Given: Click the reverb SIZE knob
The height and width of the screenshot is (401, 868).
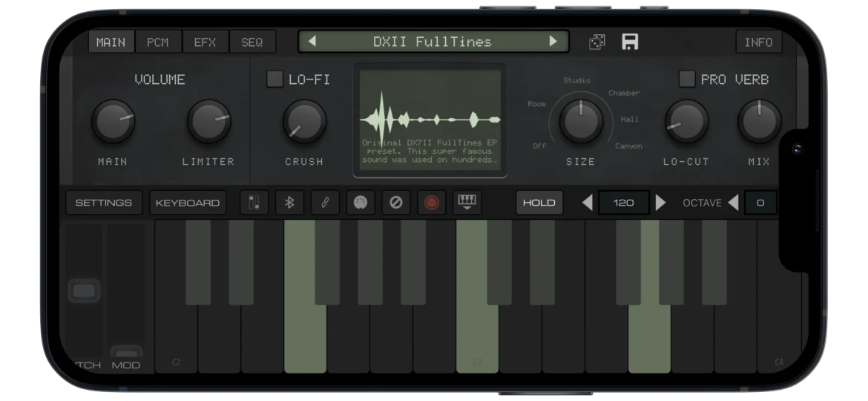Looking at the screenshot, I should coord(581,121).
